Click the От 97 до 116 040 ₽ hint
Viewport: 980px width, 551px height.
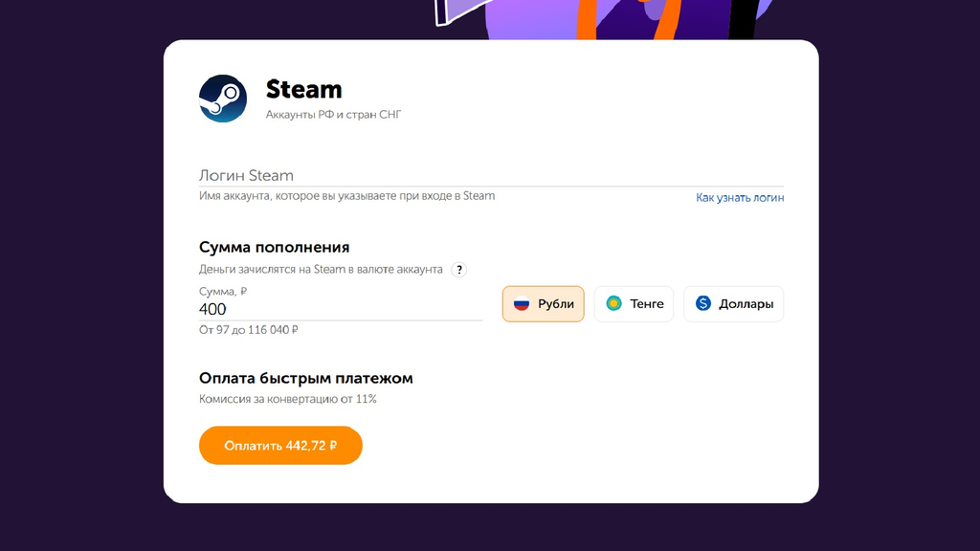point(248,330)
